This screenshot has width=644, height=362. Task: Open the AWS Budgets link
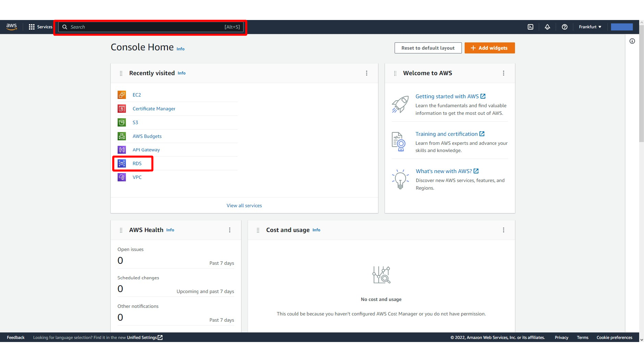[x=147, y=136]
